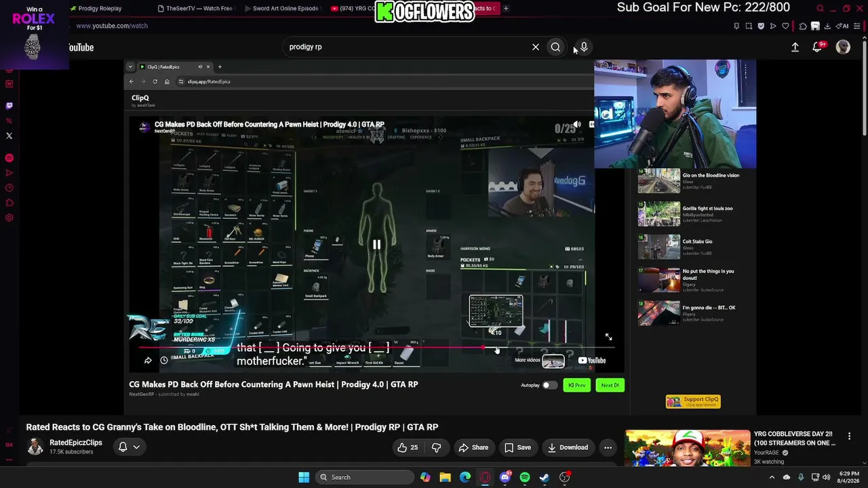
Task: Click the Support ClipQ button
Action: [x=693, y=401]
